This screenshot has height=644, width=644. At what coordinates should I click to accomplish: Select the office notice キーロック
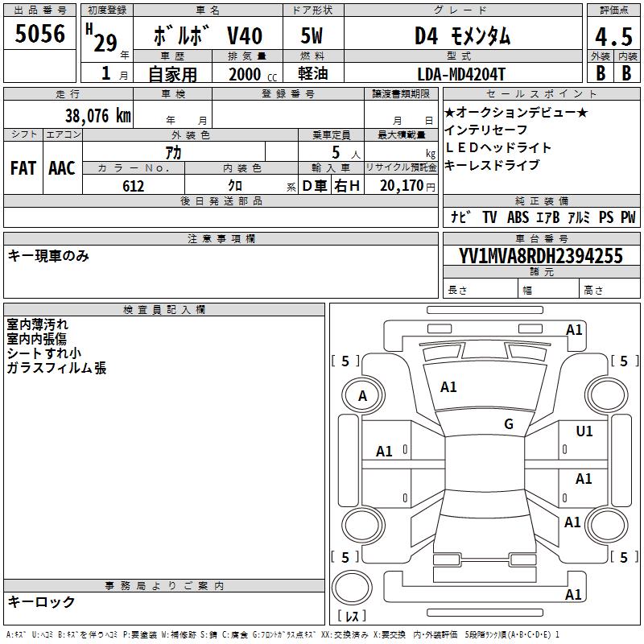tap(41, 601)
